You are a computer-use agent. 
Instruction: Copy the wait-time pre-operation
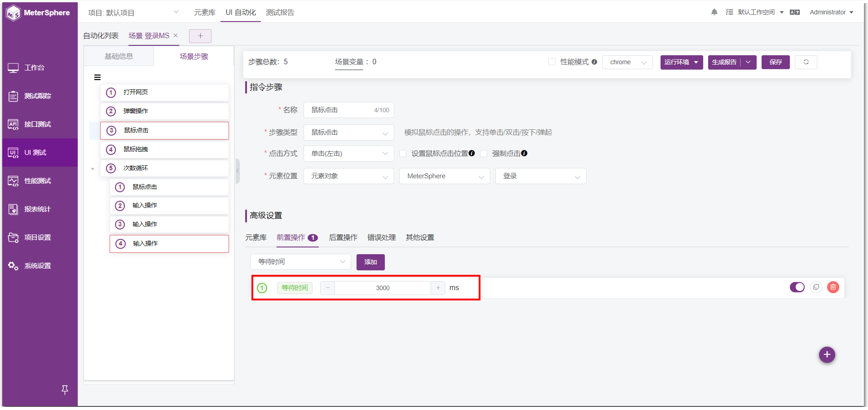[x=816, y=287]
